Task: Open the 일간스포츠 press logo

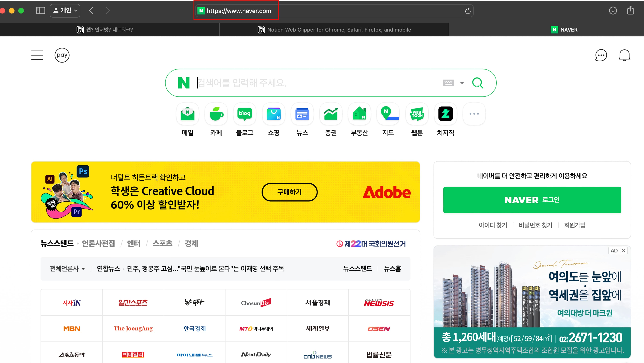Action: (x=133, y=303)
